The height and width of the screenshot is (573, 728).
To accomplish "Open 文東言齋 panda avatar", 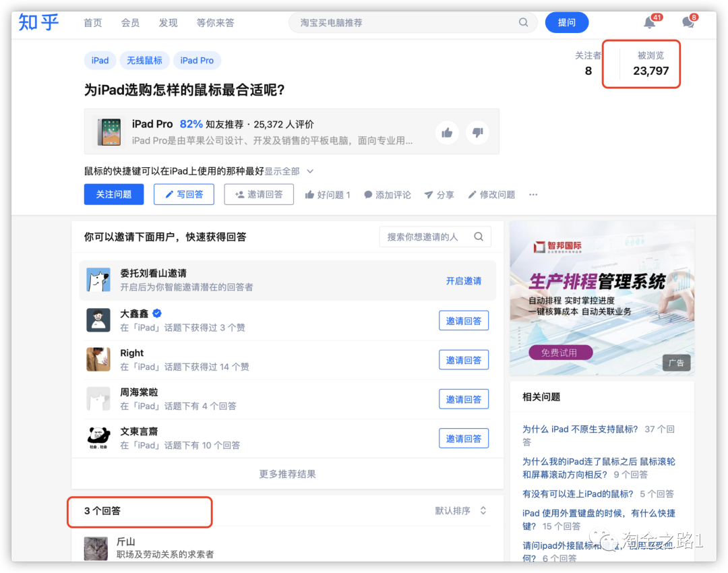I will click(98, 438).
